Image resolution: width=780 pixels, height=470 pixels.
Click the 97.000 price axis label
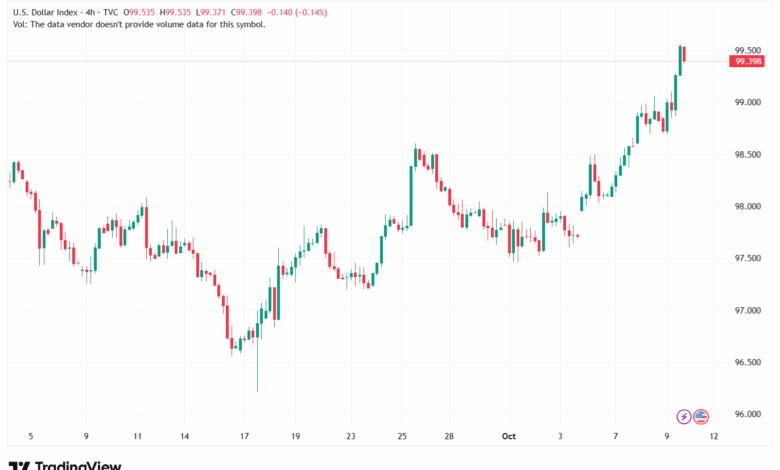pos(748,310)
